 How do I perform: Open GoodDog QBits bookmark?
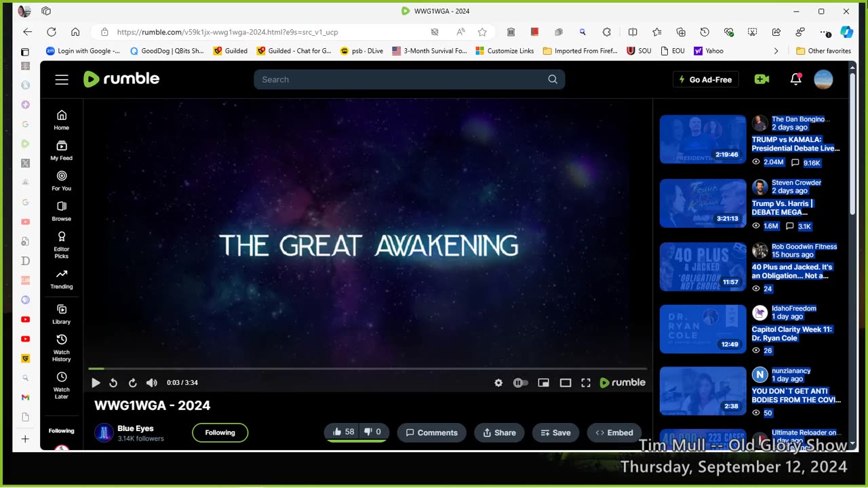tap(167, 51)
